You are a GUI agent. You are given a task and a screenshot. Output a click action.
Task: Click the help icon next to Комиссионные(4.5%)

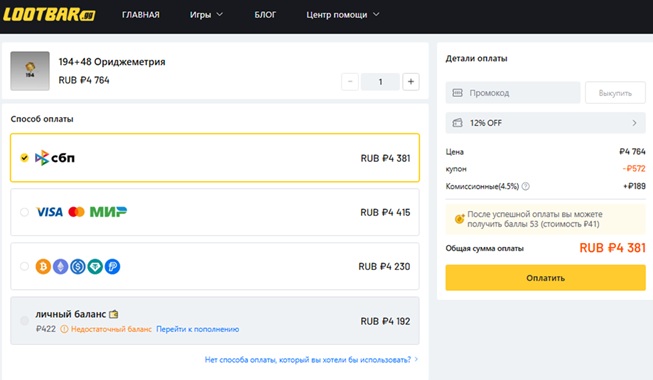526,186
